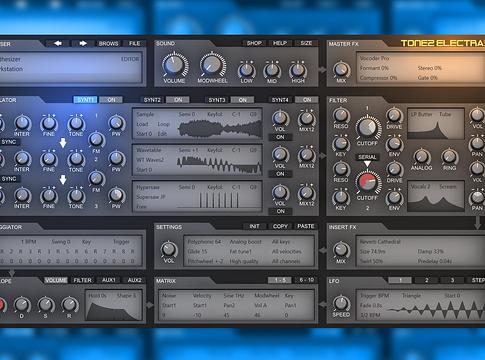This screenshot has height=360, width=485.
Task: Click the LFO SPEED knob
Action: click(x=341, y=303)
